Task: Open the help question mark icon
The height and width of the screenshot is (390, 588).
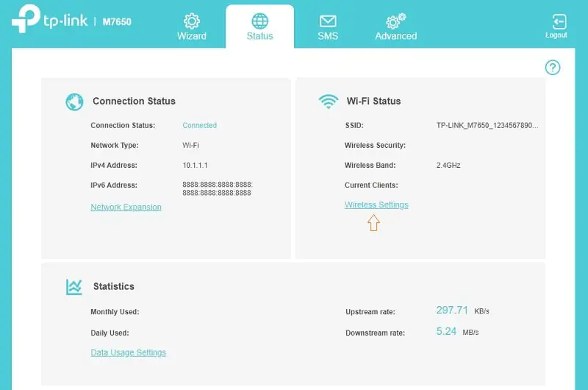Action: click(553, 68)
